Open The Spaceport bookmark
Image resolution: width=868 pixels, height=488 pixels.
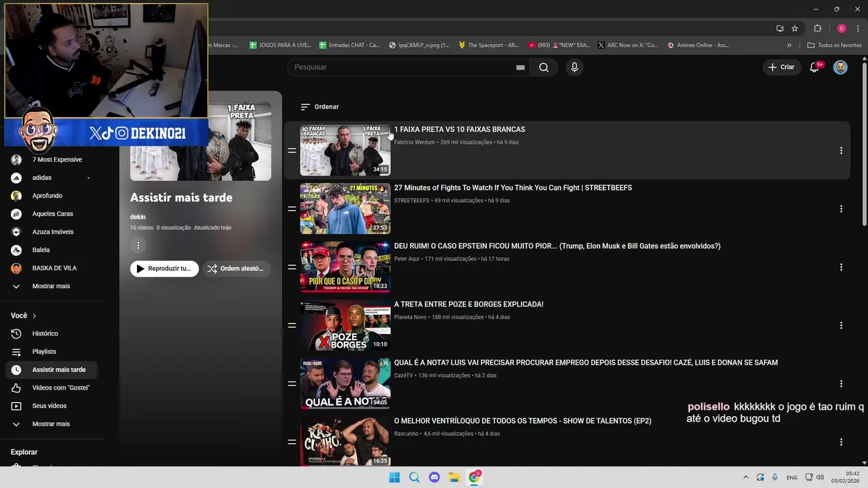point(489,45)
